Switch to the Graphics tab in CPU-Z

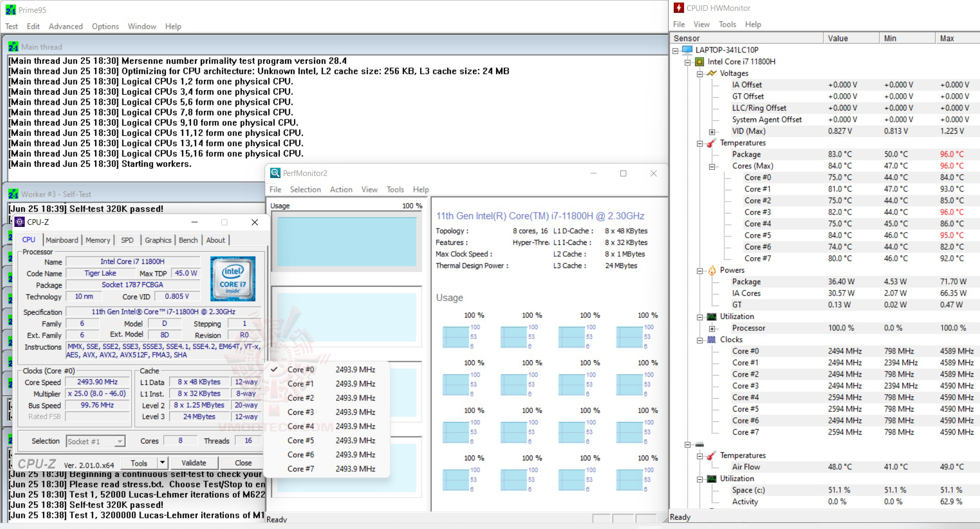tap(158, 240)
